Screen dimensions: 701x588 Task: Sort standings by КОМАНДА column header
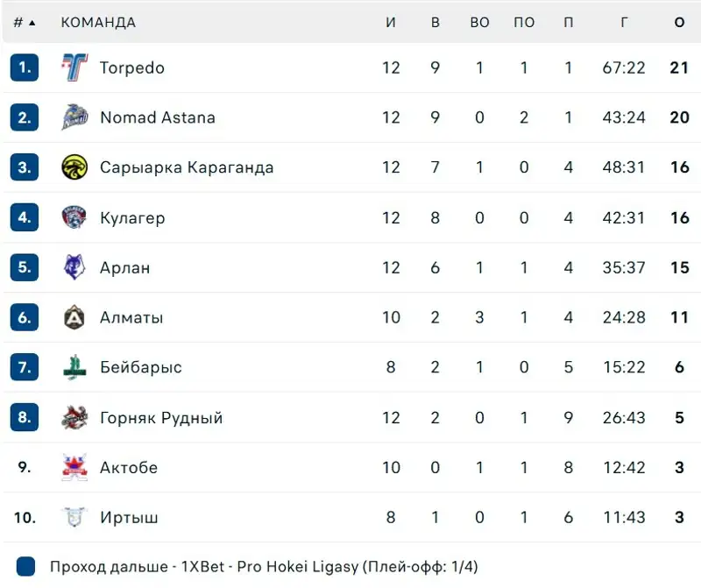98,23
